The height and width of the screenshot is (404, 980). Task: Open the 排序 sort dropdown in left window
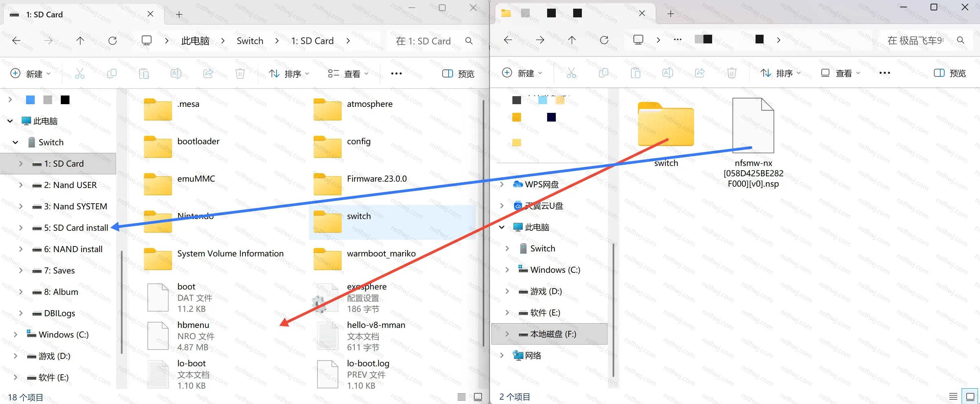(x=289, y=74)
